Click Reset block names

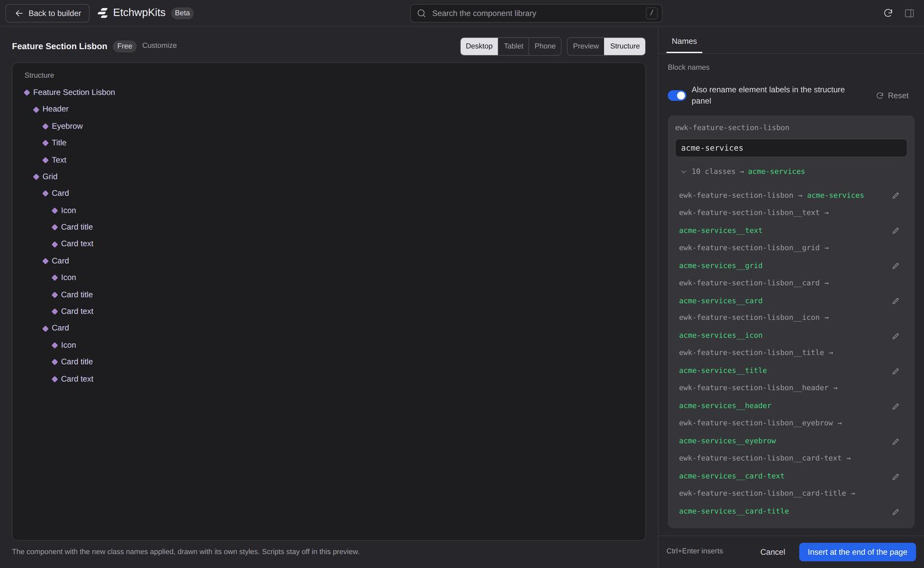tap(893, 96)
